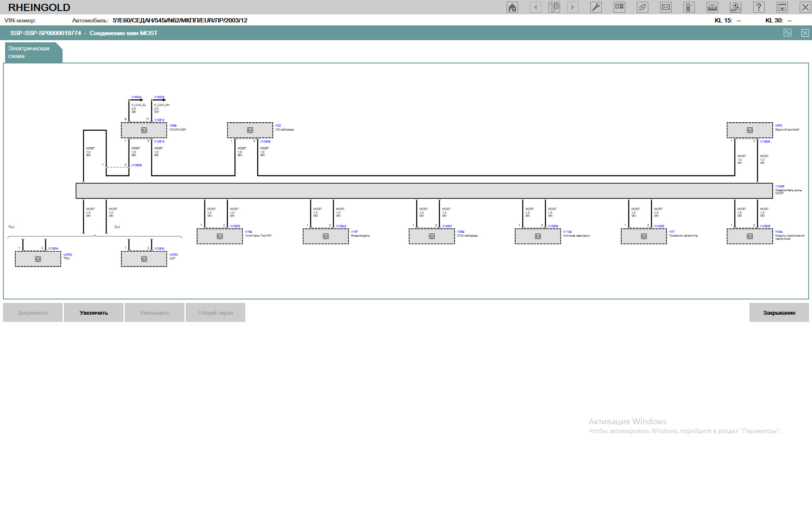The height and width of the screenshot is (508, 812).
Task: Open the envelope feedback icon
Action: pyautogui.click(x=666, y=7)
